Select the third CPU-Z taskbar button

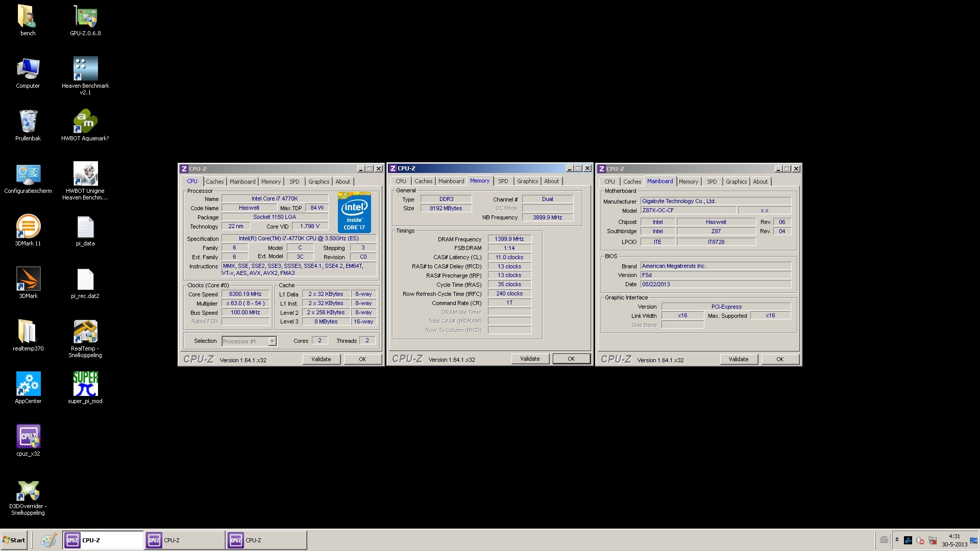tap(266, 540)
